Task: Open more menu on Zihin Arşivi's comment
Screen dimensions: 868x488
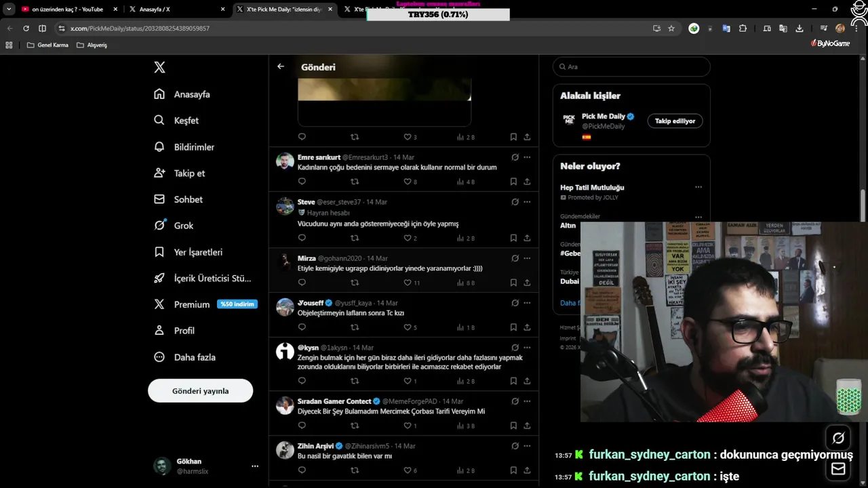Action: pyautogui.click(x=527, y=446)
